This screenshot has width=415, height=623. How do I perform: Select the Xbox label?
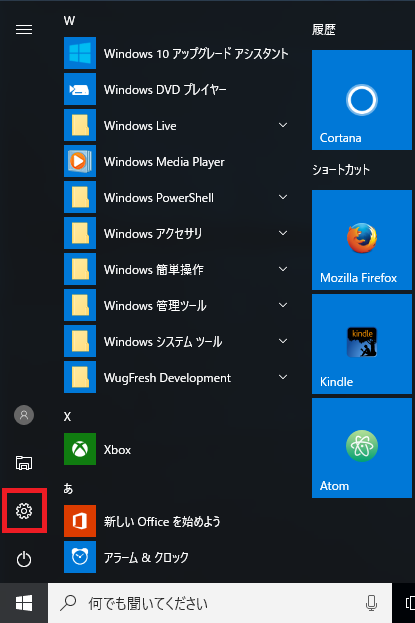tap(117, 450)
